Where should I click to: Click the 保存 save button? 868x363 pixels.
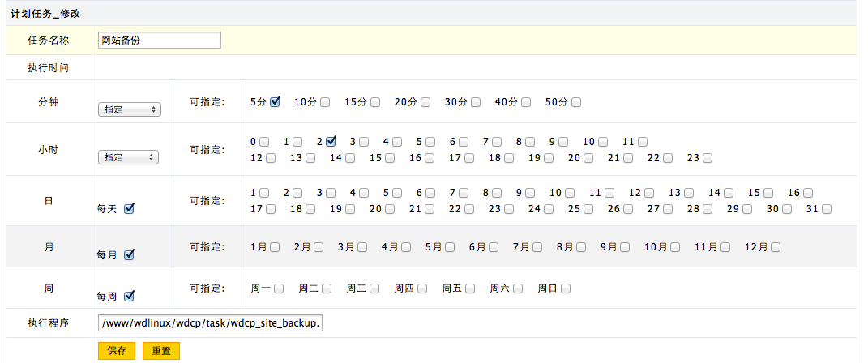(x=116, y=351)
